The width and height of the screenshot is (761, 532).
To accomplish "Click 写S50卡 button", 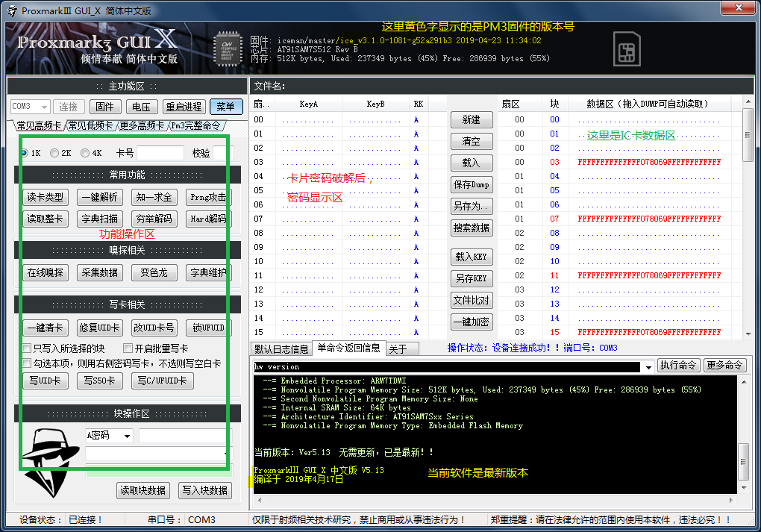I will (x=99, y=381).
